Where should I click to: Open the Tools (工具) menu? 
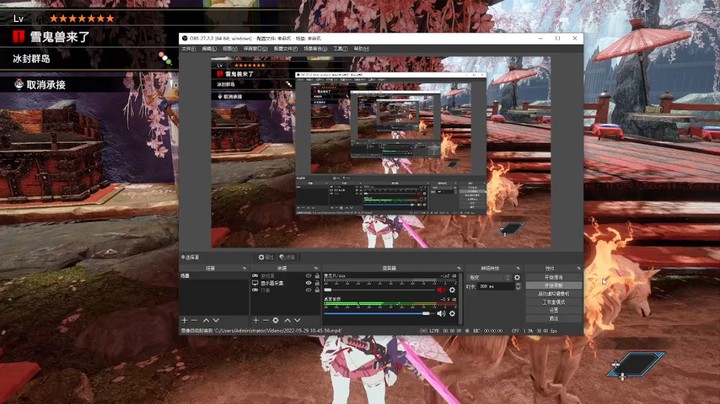340,49
